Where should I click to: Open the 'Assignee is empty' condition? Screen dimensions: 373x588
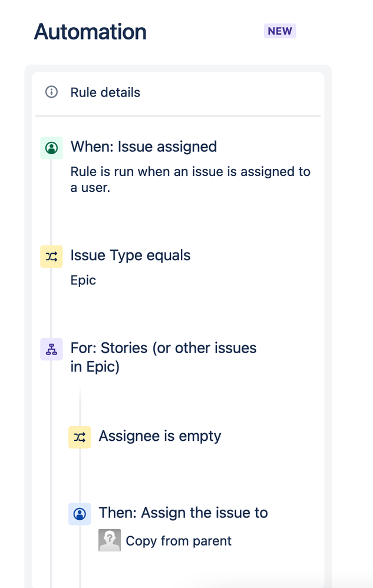pyautogui.click(x=160, y=436)
